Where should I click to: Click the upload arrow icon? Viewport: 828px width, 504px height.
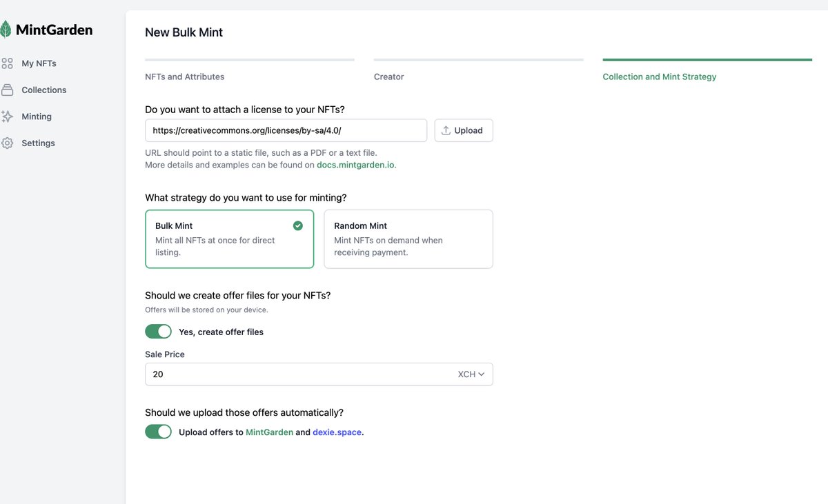click(x=446, y=130)
